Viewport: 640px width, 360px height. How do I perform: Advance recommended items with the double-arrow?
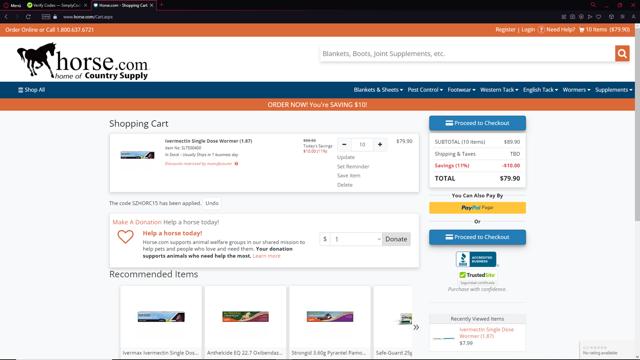coord(416,327)
